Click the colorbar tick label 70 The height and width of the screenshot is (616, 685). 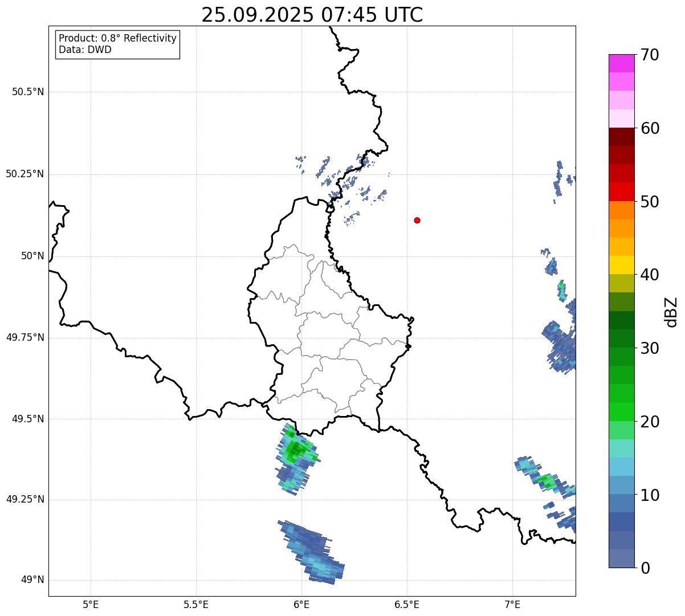point(650,55)
